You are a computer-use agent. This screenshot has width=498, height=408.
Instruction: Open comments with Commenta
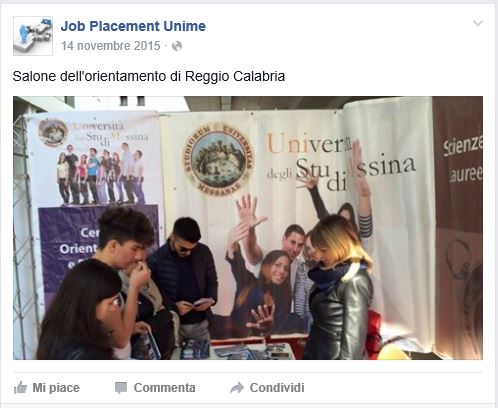[x=164, y=388]
